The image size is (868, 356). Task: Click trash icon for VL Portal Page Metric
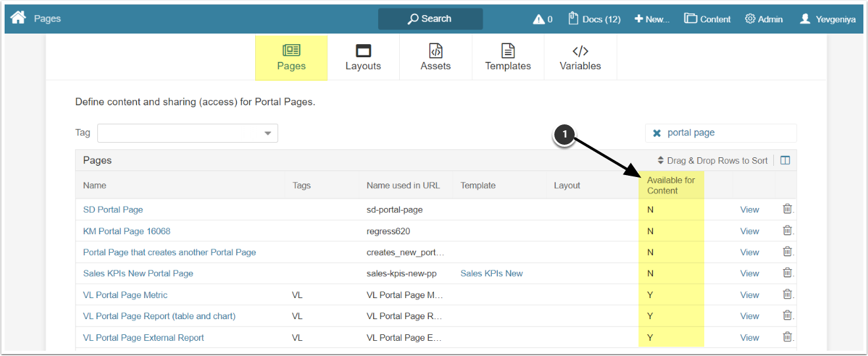[x=787, y=295]
